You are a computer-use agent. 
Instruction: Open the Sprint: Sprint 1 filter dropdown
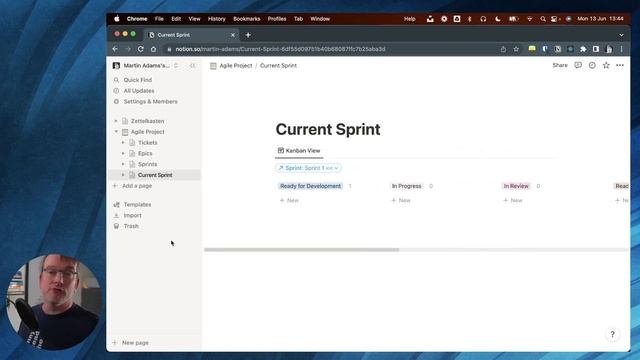pos(309,168)
